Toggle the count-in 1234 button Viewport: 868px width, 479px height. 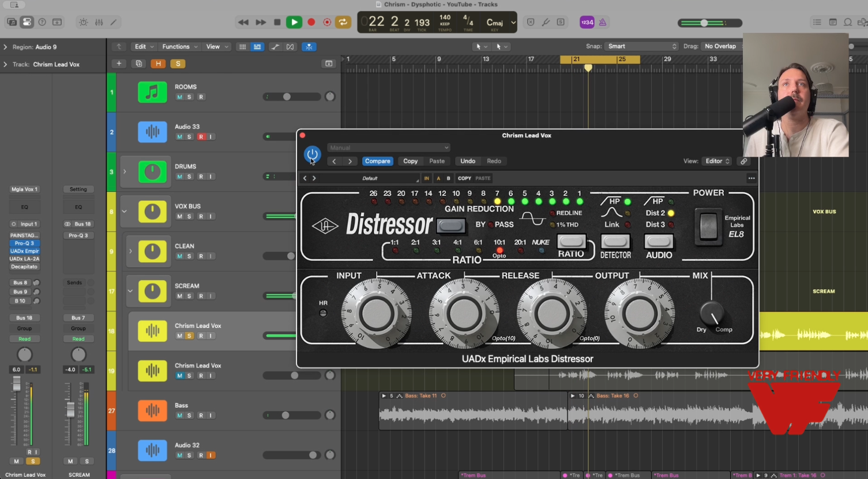coord(587,22)
